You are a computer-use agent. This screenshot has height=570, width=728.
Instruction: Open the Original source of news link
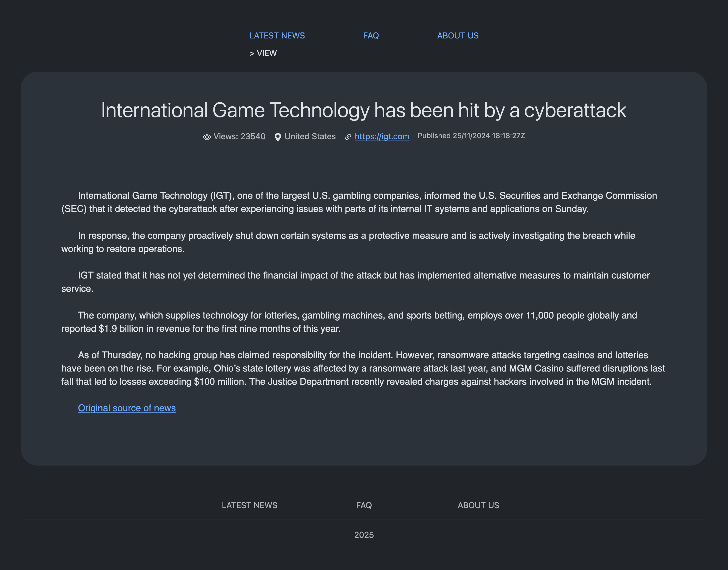(127, 408)
